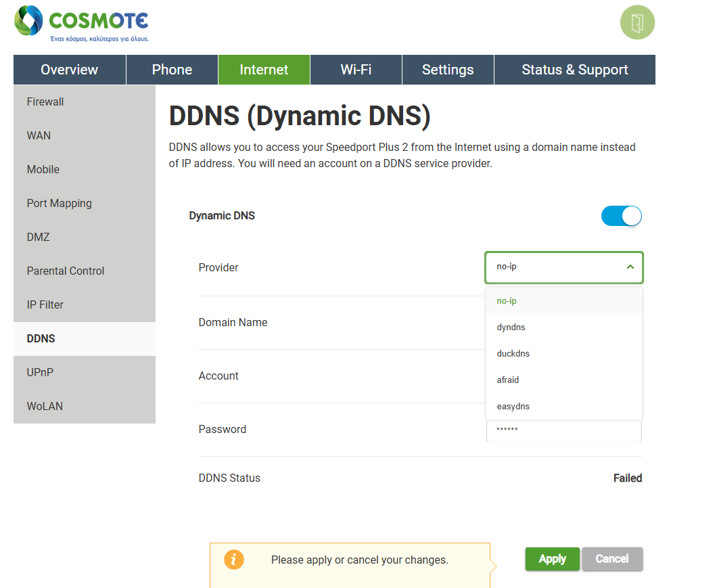
Task: Go to Parental Control
Action: tap(85, 271)
